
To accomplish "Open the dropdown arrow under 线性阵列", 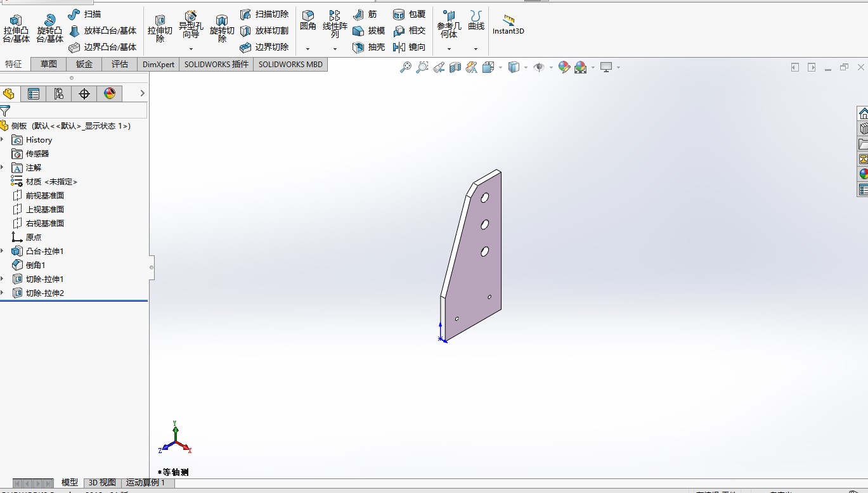I will point(335,49).
